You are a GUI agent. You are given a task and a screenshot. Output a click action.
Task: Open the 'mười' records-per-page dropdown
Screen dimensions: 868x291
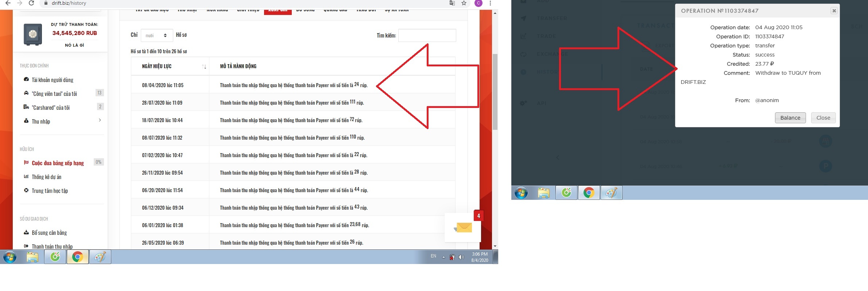pyautogui.click(x=157, y=35)
